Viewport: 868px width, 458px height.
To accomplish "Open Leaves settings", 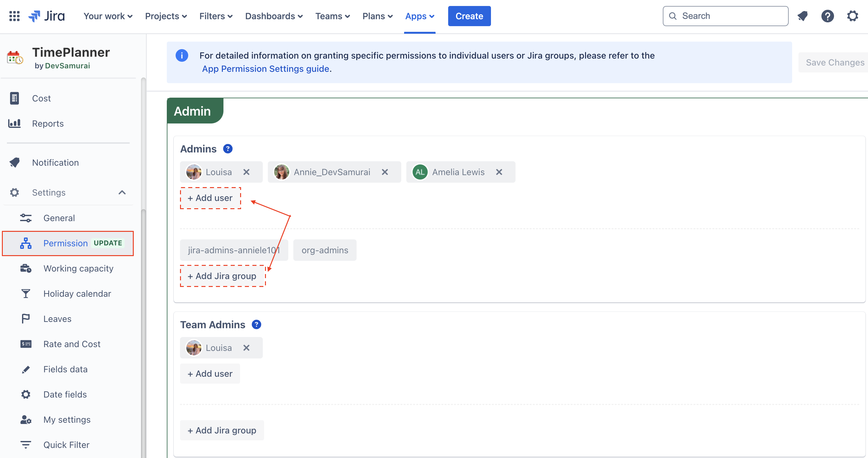I will (57, 318).
